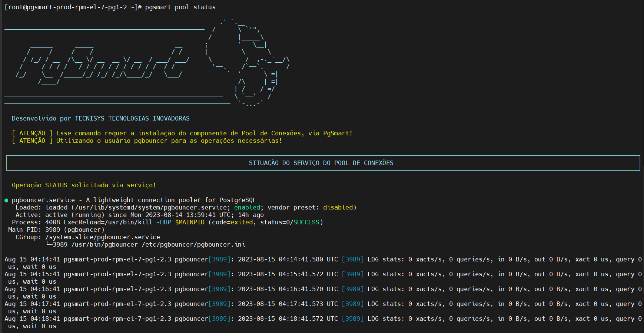The height and width of the screenshot is (333, 644).
Task: Click the green service status dot
Action: (6, 200)
